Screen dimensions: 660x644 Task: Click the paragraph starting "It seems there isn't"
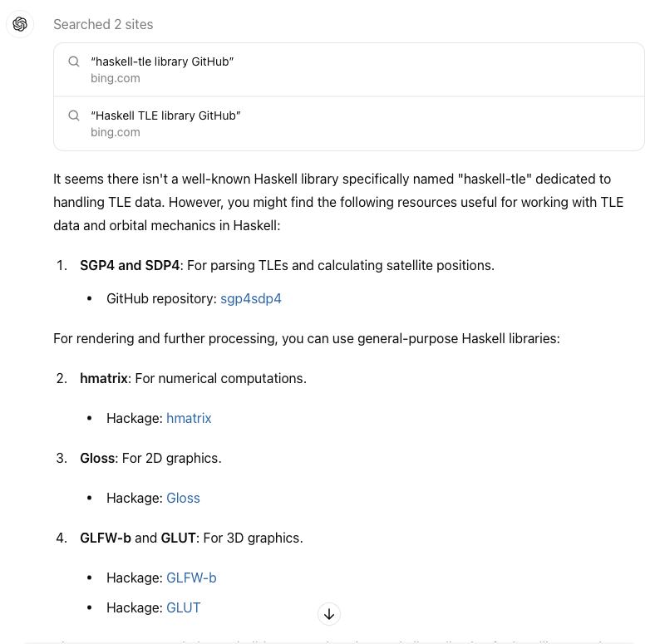332,202
